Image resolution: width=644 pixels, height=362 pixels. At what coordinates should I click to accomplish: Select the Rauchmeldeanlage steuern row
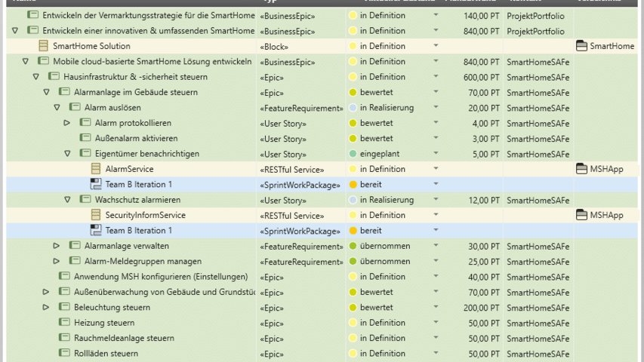(x=124, y=338)
